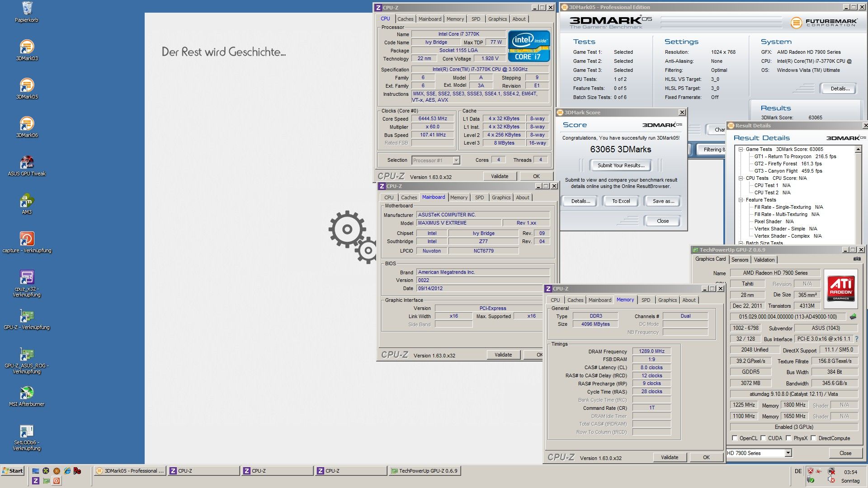Select the 3DMark05 - Professional taskbar button
The image size is (868, 488).
[130, 471]
